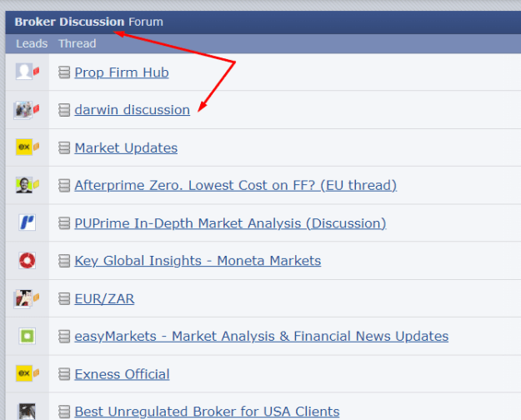Open the Market Updates thread
The height and width of the screenshot is (420, 521).
click(126, 147)
